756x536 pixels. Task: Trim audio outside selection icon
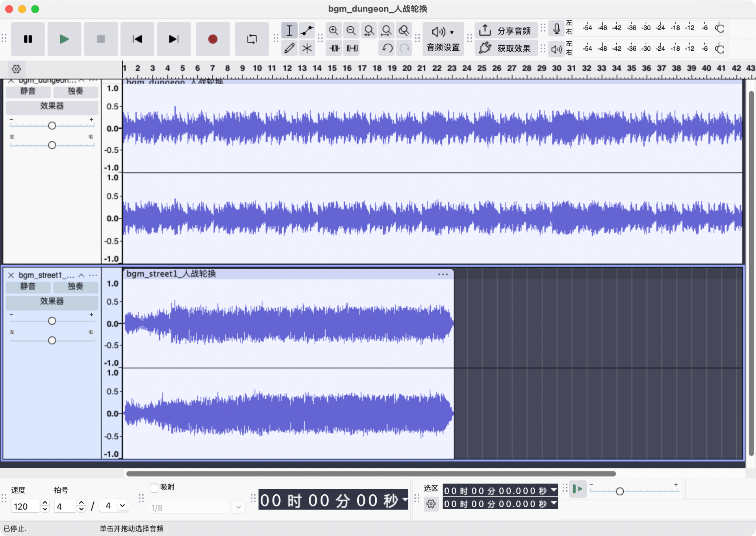[334, 48]
